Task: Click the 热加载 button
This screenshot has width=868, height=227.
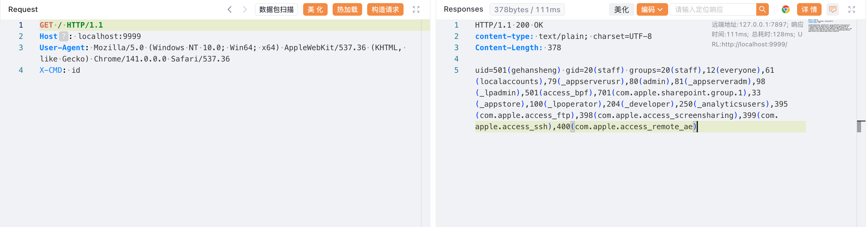Action: (x=347, y=9)
